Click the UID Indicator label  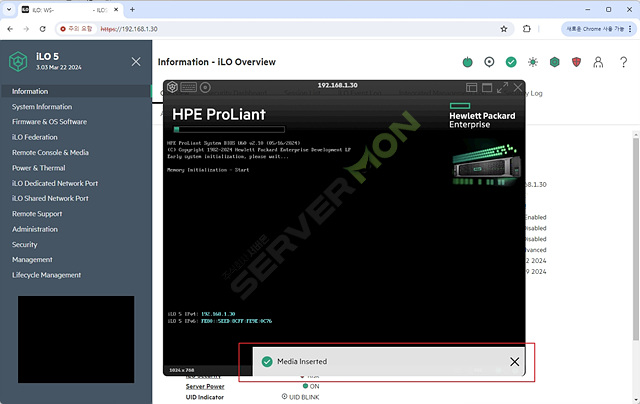[x=204, y=397]
